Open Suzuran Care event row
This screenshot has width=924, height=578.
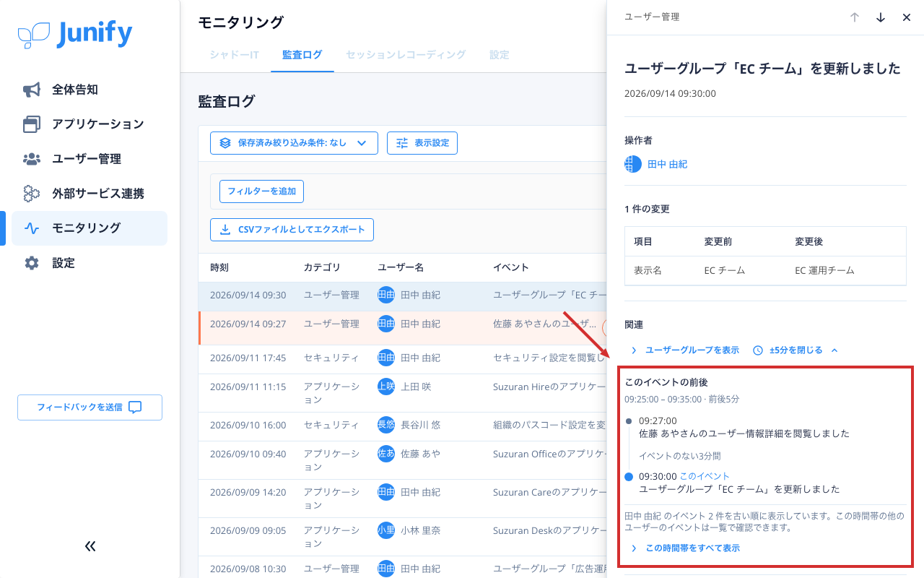(402, 499)
